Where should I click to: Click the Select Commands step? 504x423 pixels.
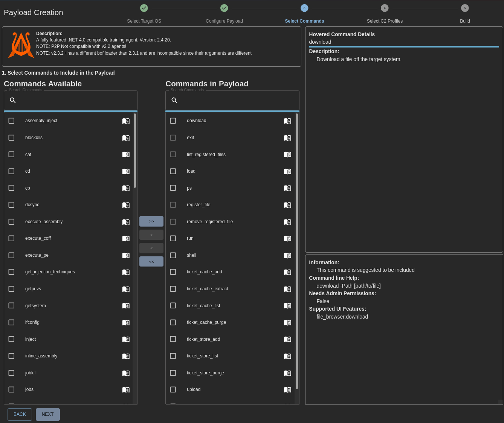(304, 14)
